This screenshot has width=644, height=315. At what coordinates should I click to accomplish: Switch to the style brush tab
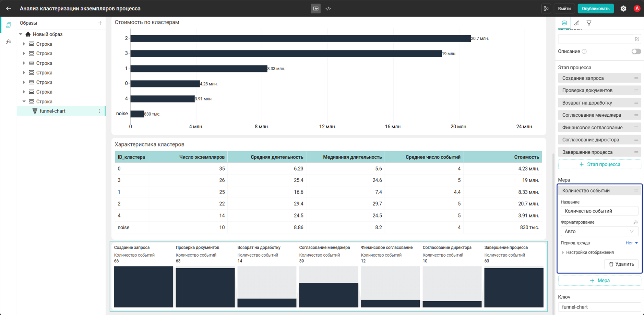576,23
